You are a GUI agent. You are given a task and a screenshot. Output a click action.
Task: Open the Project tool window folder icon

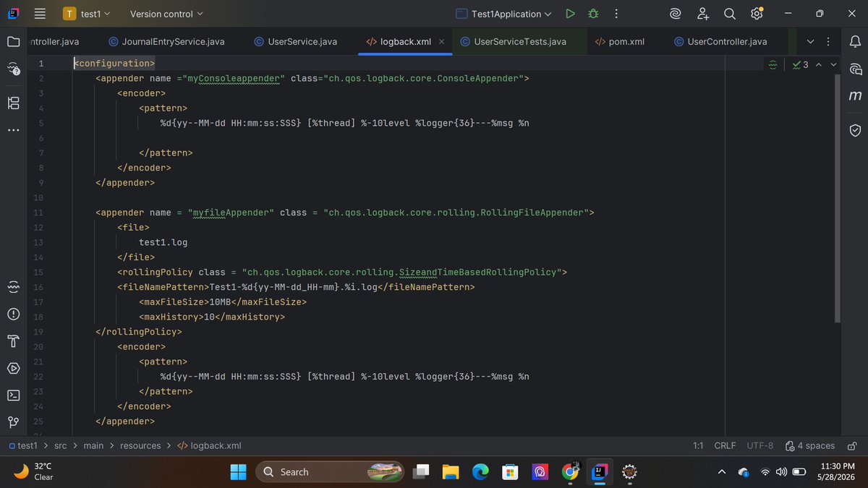13,42
